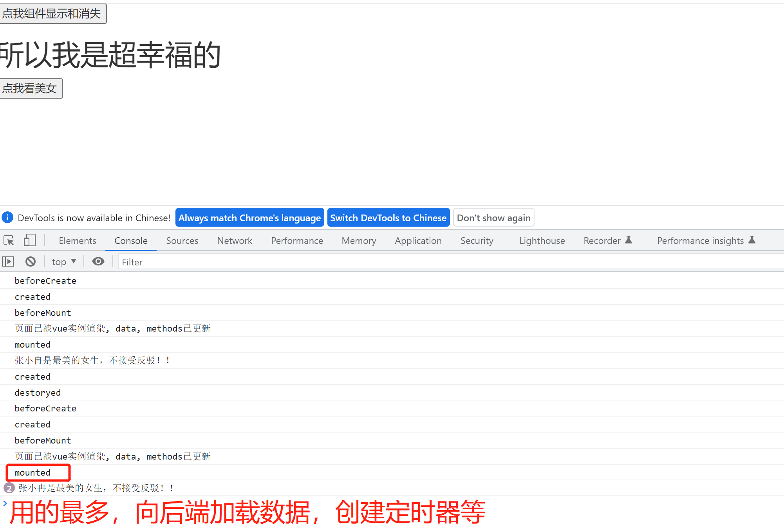Open the Network tab
Screen dimensions: 784x532
coord(234,241)
